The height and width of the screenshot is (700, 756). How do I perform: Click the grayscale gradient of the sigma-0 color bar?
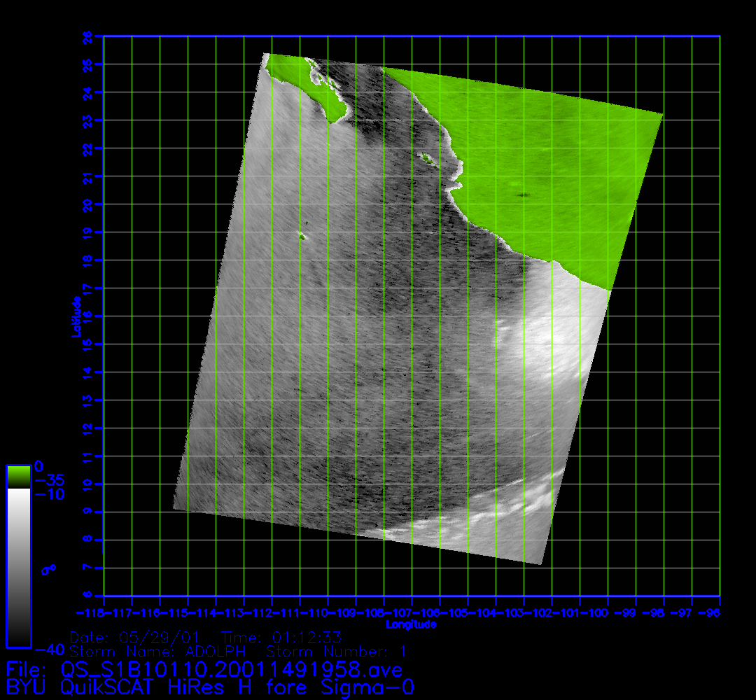[x=18, y=567]
